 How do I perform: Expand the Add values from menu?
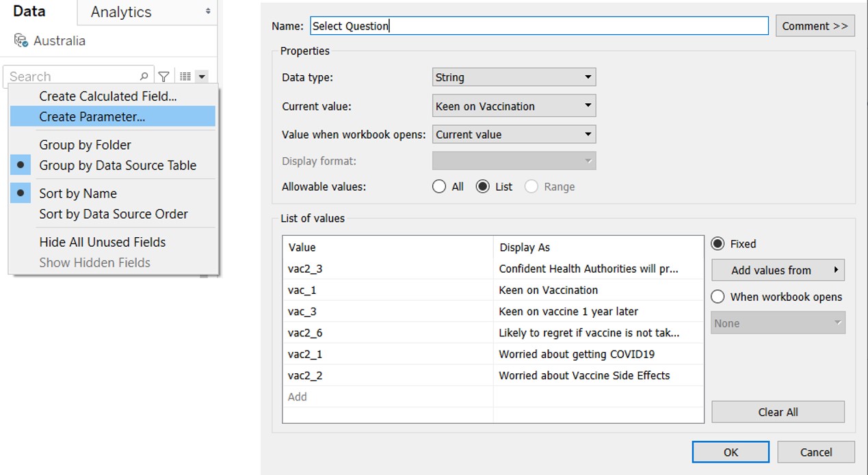[x=778, y=269]
